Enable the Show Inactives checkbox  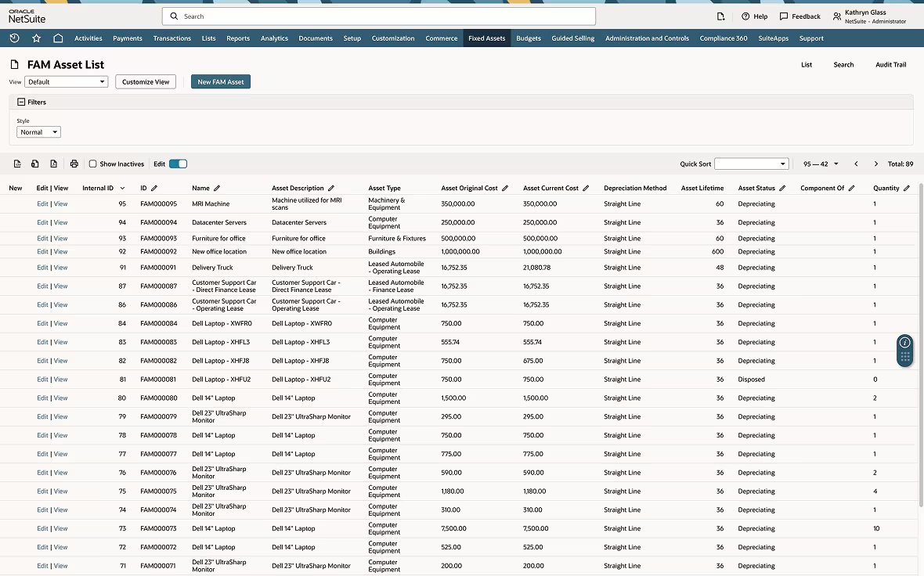click(91, 164)
